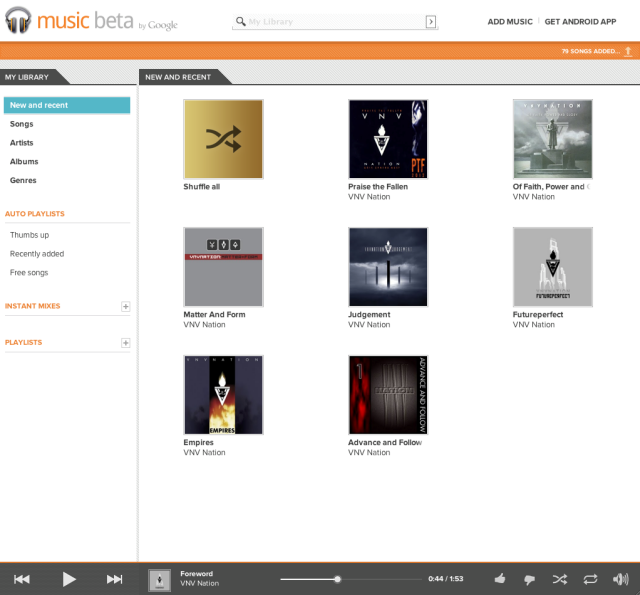
Task: Click the 0:44 / 1:53 time display
Action: 446,579
